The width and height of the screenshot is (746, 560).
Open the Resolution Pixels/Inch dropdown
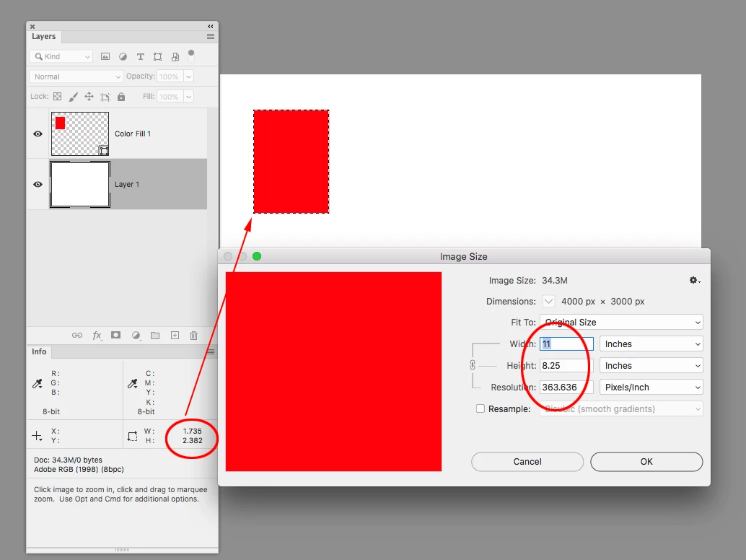click(651, 388)
